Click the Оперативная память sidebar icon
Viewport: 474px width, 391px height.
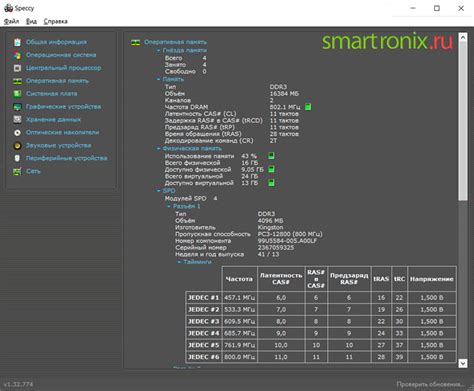point(17,81)
